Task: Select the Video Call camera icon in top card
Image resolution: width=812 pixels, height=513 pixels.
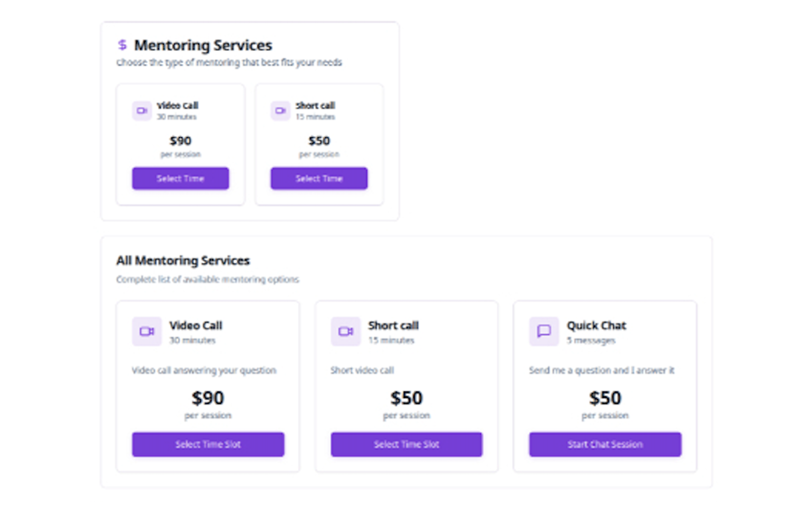Action: 141,111
